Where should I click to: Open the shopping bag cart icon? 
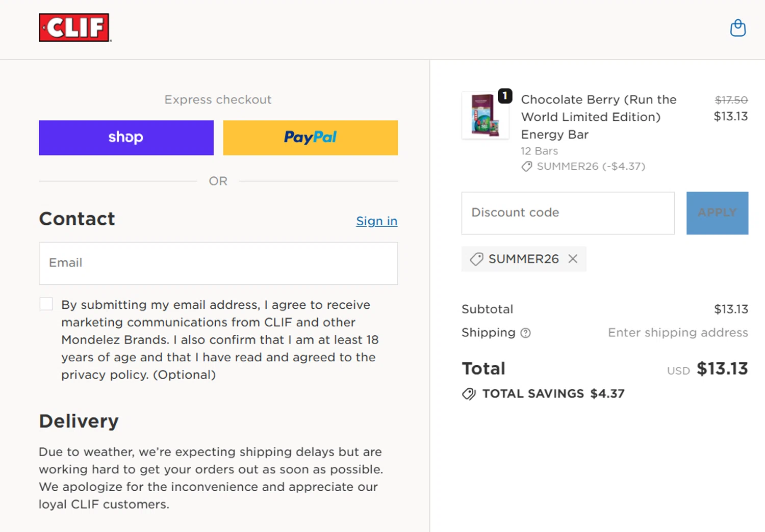tap(737, 28)
